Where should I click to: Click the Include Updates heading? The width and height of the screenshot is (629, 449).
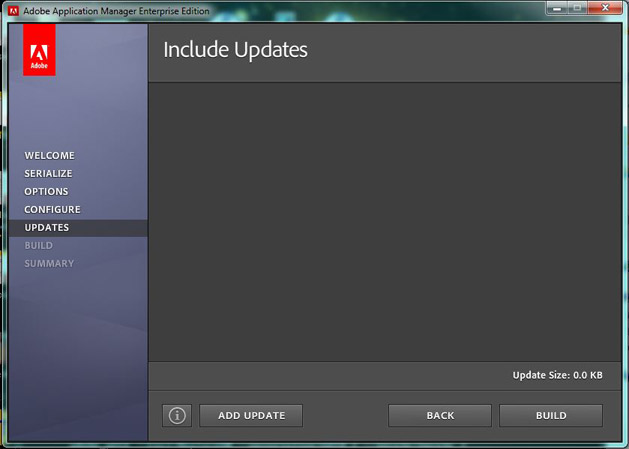(x=235, y=50)
